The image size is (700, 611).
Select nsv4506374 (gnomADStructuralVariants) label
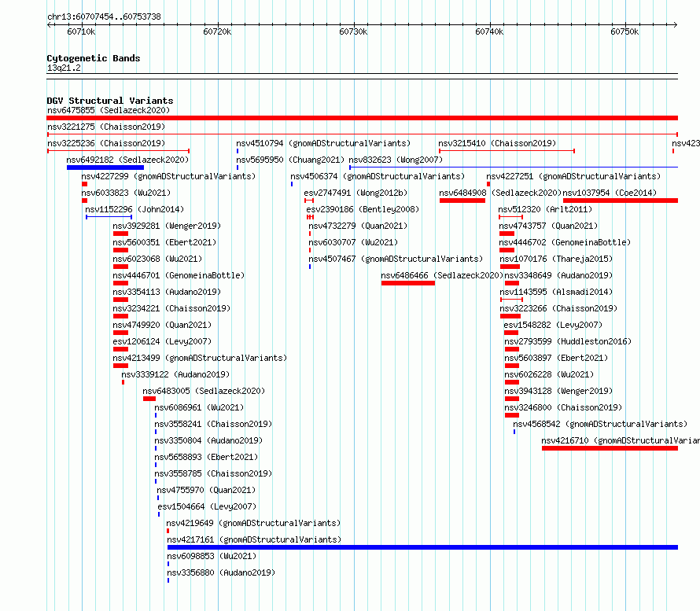point(378,176)
